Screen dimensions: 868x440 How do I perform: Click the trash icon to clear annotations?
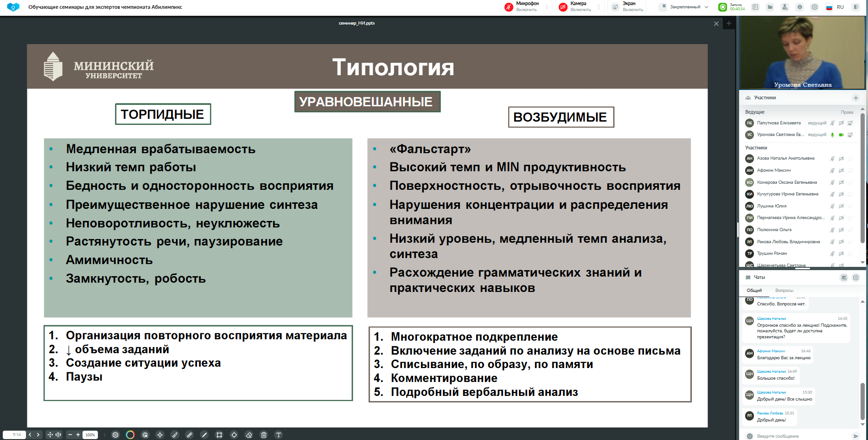264,435
